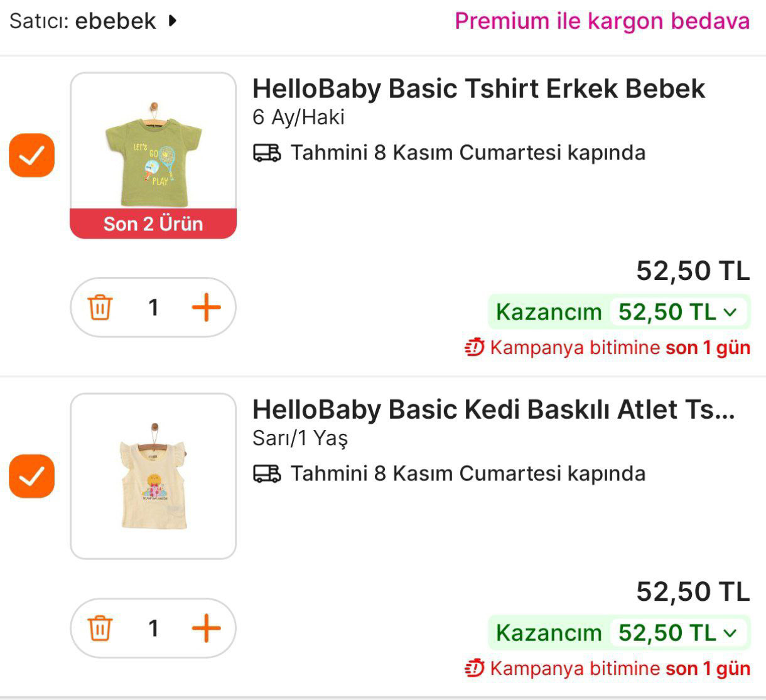Screen dimensions: 766x700
Task: Click the Satıcı ebebek seller name
Action: [115, 21]
